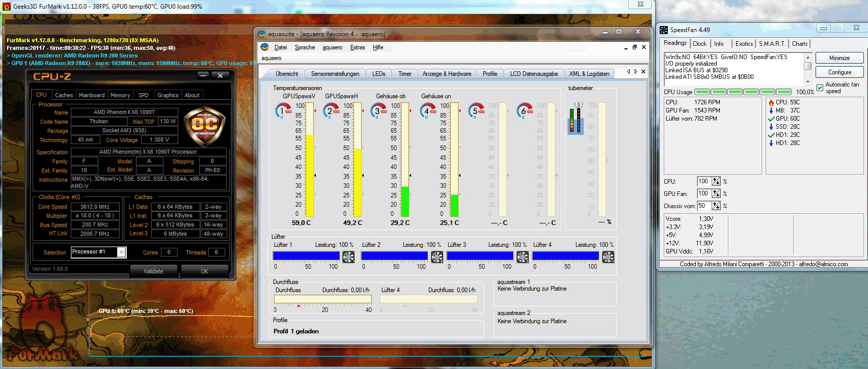868x369 pixels.
Task: Open the Extras menu in aquasuite
Action: coord(358,47)
